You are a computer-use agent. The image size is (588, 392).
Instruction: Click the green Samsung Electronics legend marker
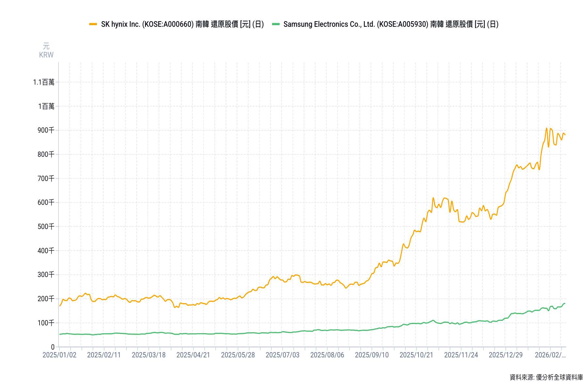[276, 24]
